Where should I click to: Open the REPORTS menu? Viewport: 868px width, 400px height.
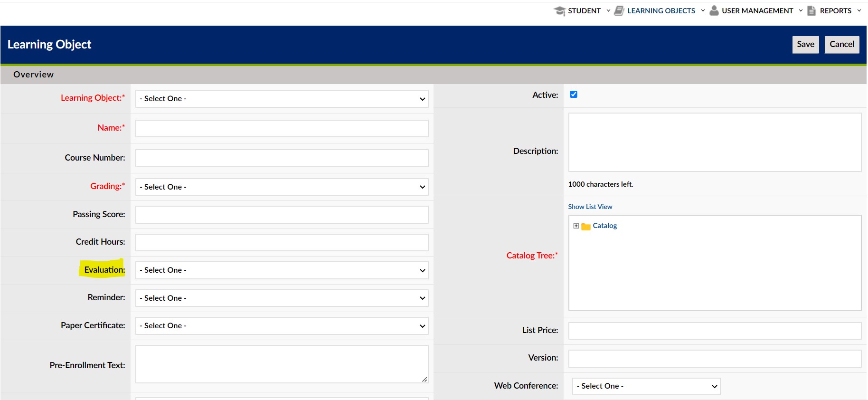(x=835, y=10)
